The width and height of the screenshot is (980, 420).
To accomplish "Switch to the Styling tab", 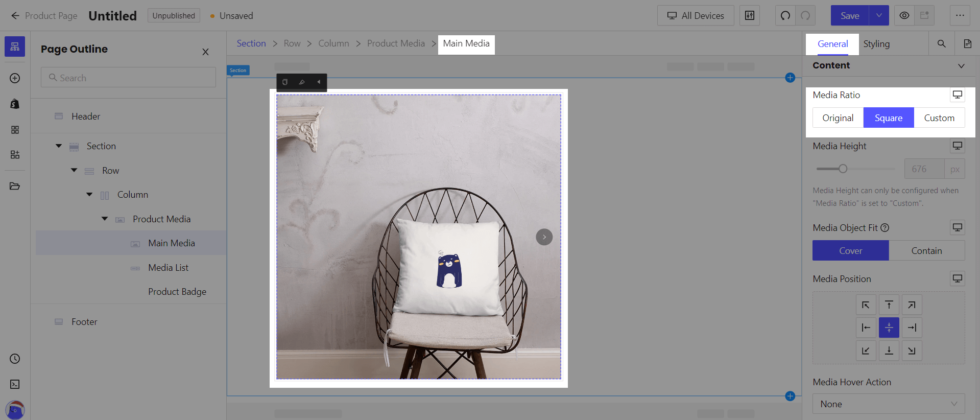I will pos(876,44).
